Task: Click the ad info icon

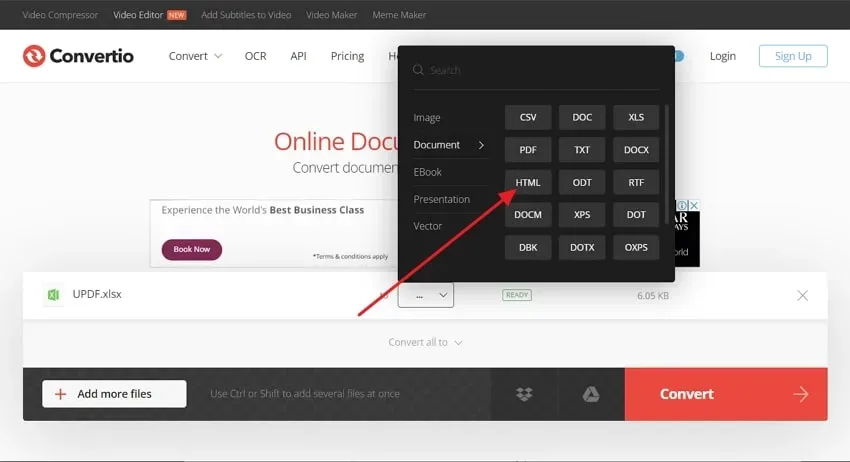Action: click(682, 206)
